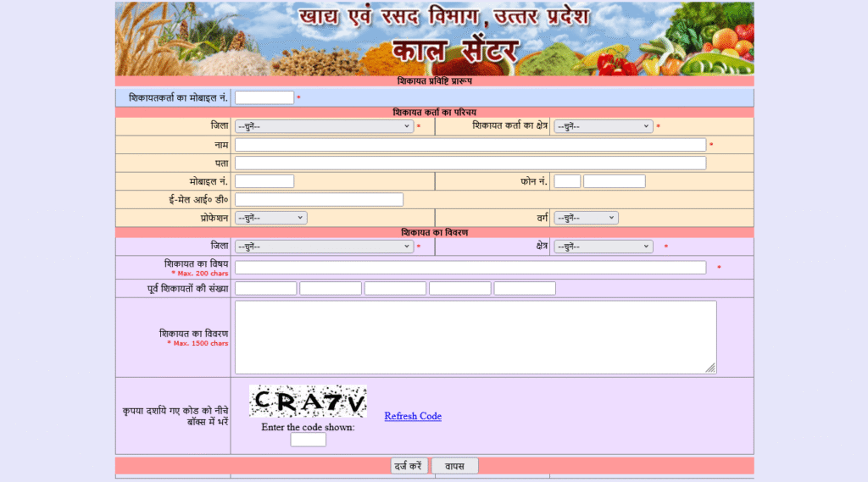
Task: Click the नाम text field
Action: coord(470,145)
